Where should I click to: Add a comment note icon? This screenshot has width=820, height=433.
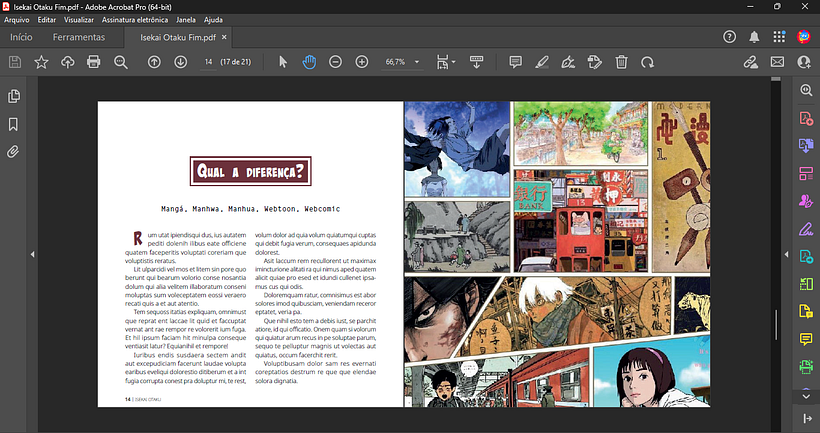(516, 62)
